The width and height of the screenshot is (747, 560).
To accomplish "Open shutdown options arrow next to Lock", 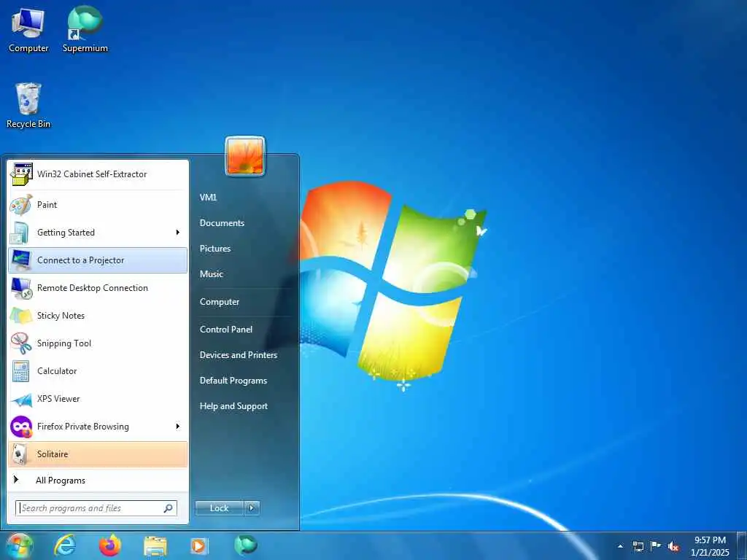I will point(252,508).
